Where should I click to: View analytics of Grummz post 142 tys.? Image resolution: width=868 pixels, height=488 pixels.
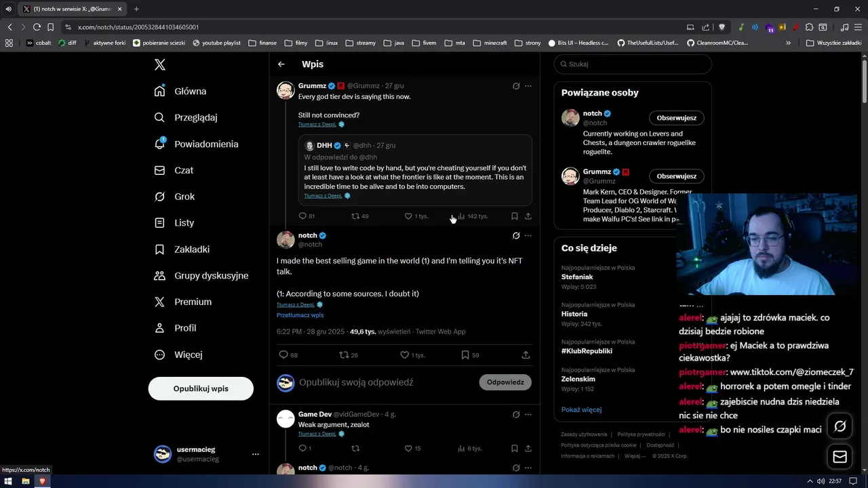coord(473,216)
